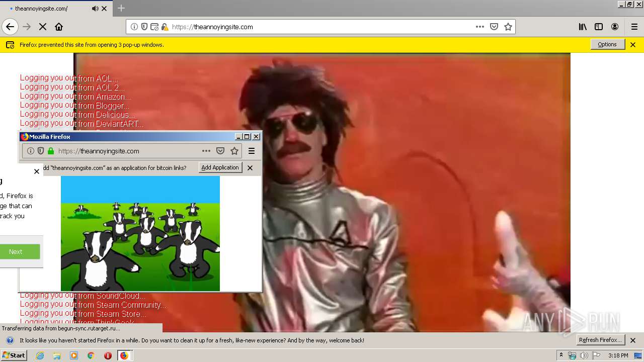Dismiss the bitcoin application notification bar
Screen dimensions: 644x362
(x=250, y=168)
